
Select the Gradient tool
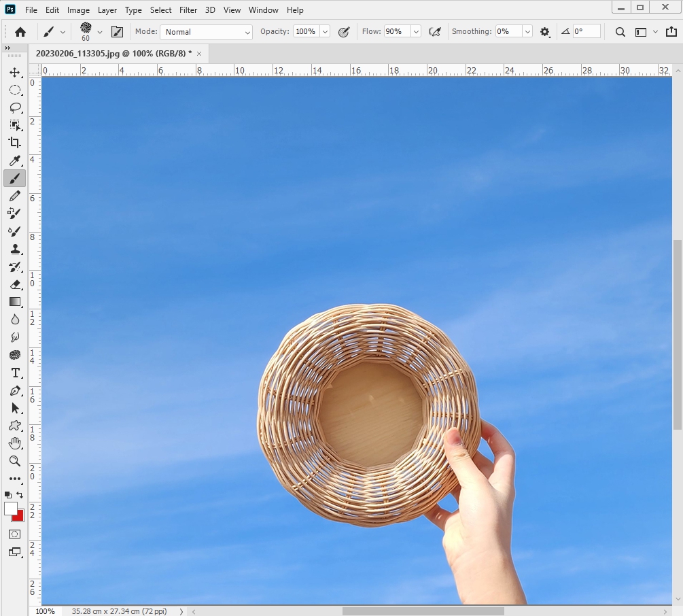click(15, 302)
